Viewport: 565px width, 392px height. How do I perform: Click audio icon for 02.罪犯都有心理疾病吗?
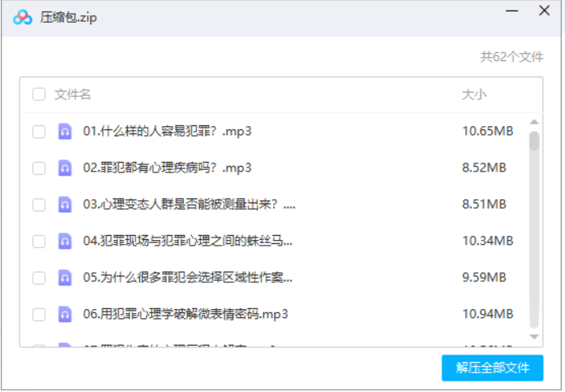[x=65, y=168]
